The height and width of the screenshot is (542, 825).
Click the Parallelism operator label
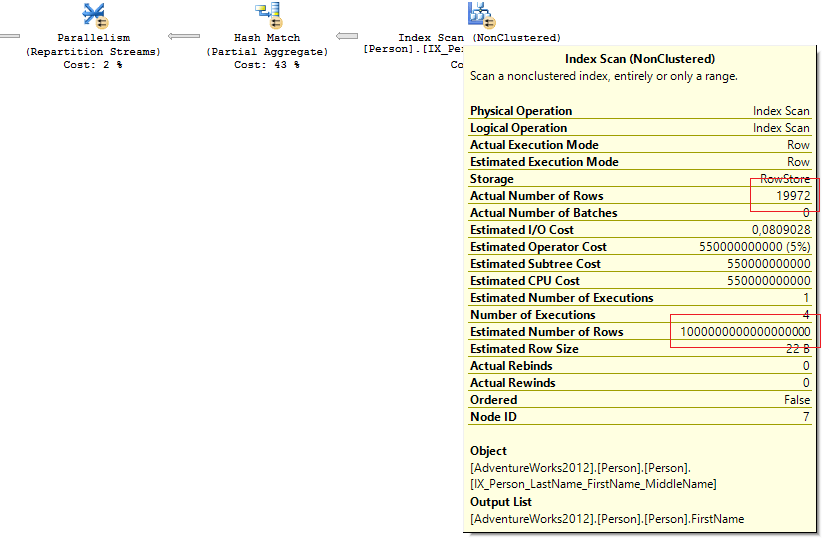point(94,38)
